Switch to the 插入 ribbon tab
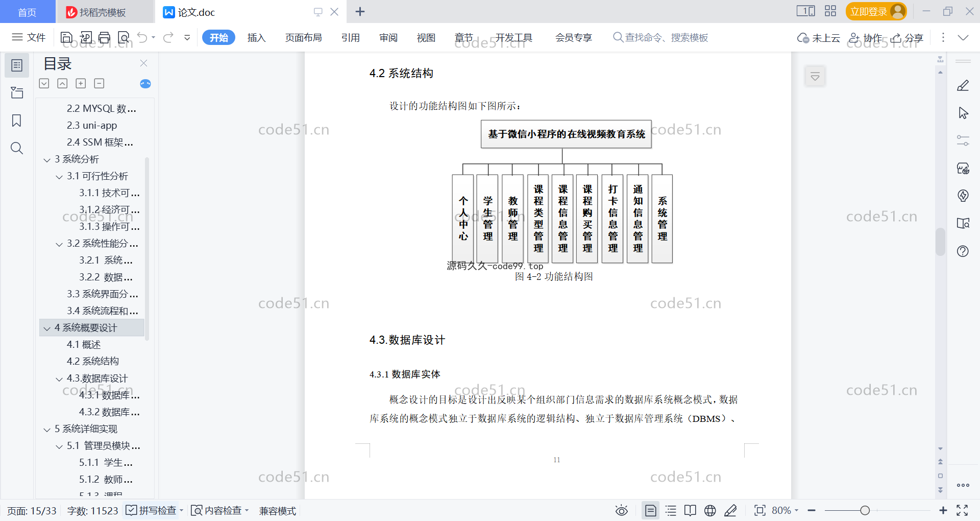Viewport: 980px width, 521px height. pyautogui.click(x=256, y=37)
